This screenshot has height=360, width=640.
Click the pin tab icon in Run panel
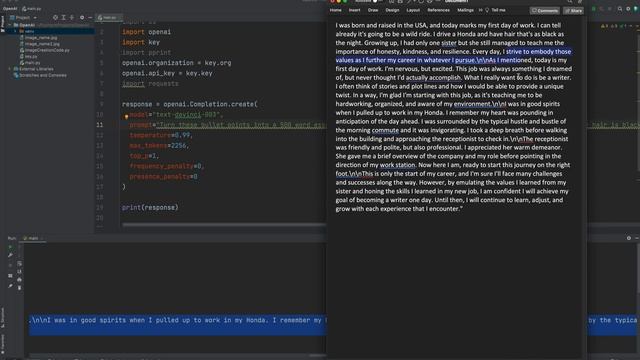point(10,286)
